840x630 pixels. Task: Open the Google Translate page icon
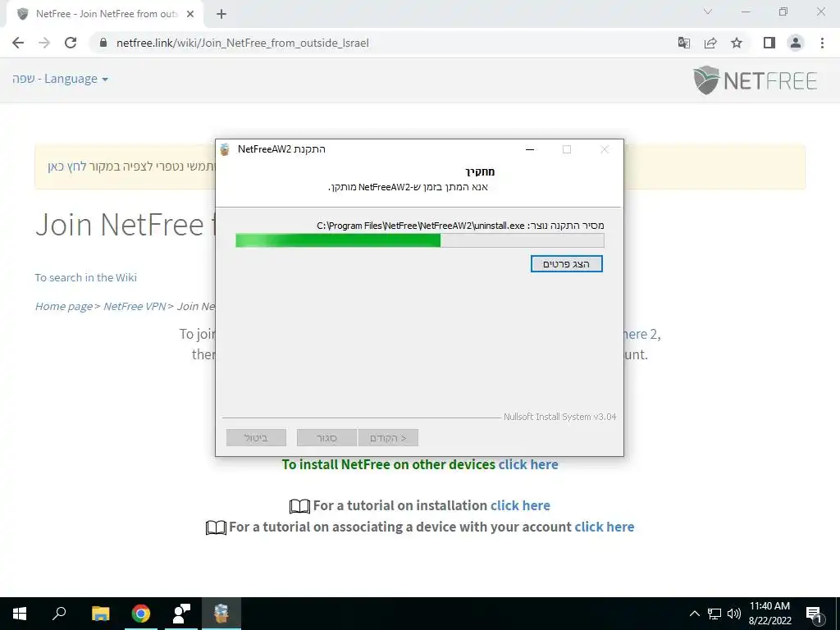pyautogui.click(x=683, y=43)
